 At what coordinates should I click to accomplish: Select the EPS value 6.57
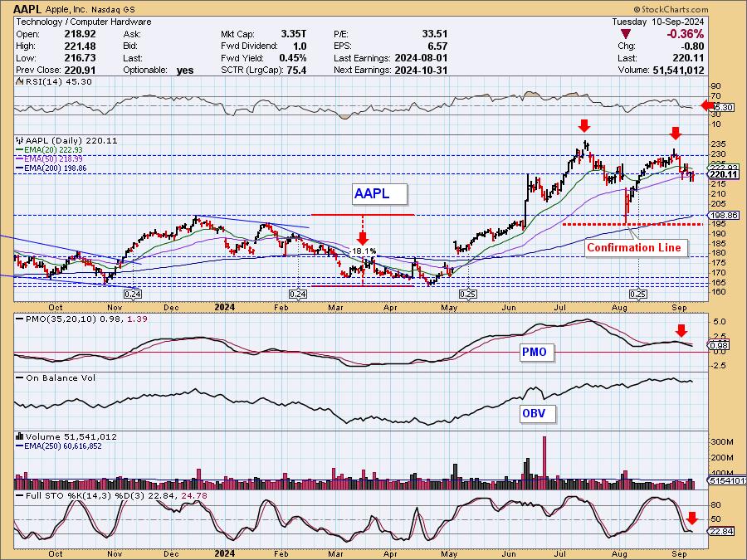(x=437, y=46)
